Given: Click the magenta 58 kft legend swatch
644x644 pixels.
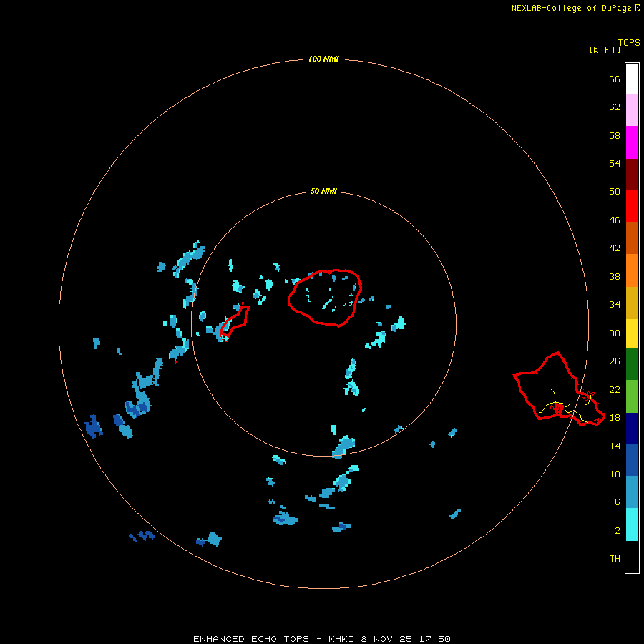Looking at the screenshot, I should tap(632, 142).
